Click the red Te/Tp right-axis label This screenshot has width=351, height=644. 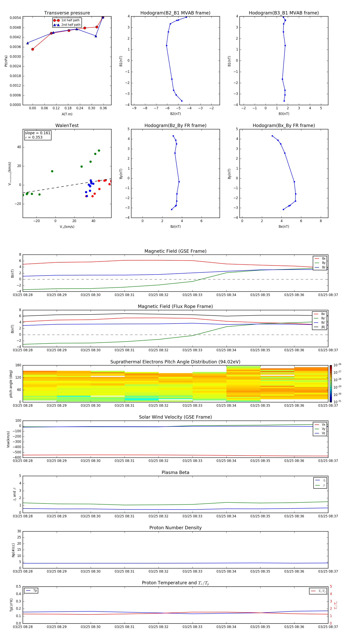point(336,605)
